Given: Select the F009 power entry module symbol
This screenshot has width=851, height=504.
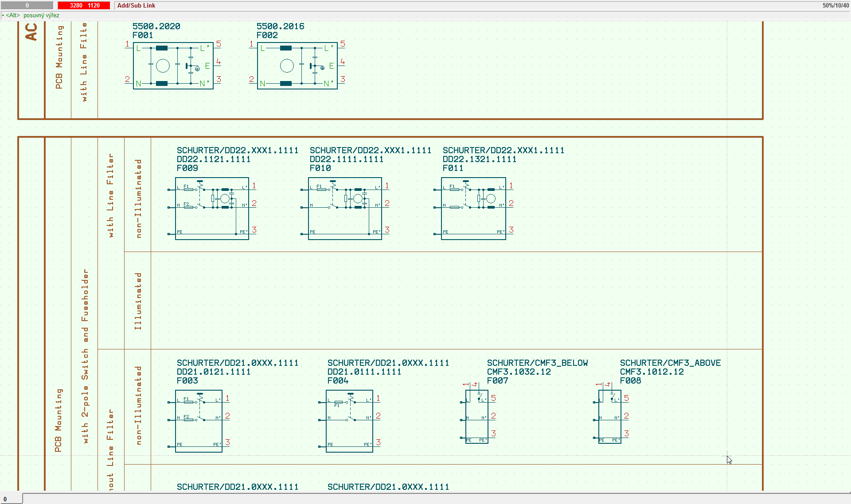Looking at the screenshot, I should point(212,209).
